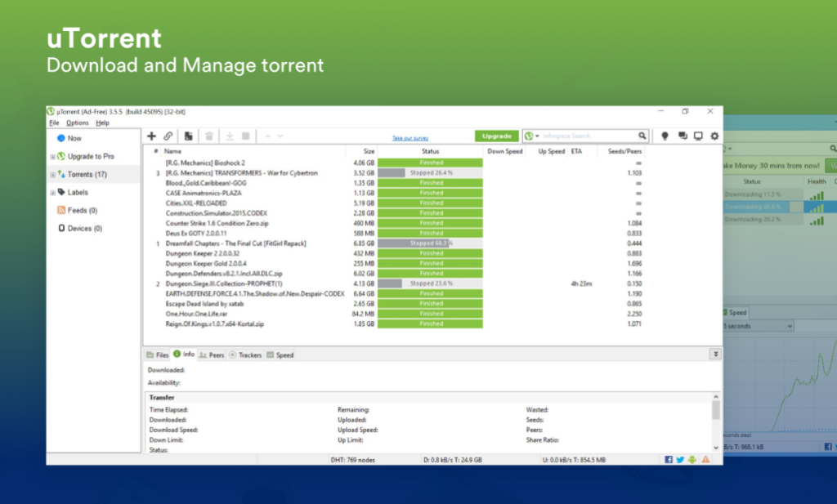Click the chat bubbles icon in toolbar
The height and width of the screenshot is (504, 837).
(683, 136)
